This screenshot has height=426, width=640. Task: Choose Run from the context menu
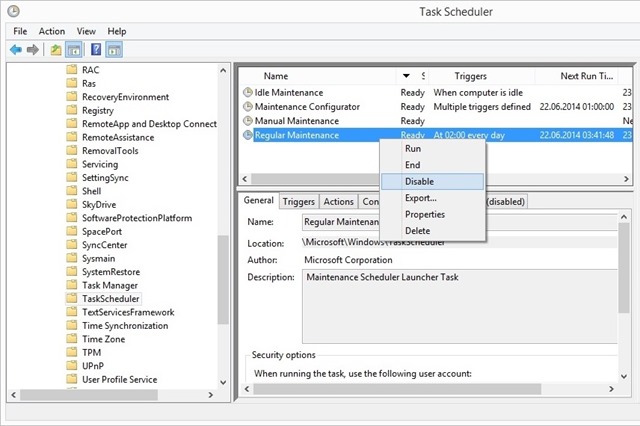tap(433, 149)
